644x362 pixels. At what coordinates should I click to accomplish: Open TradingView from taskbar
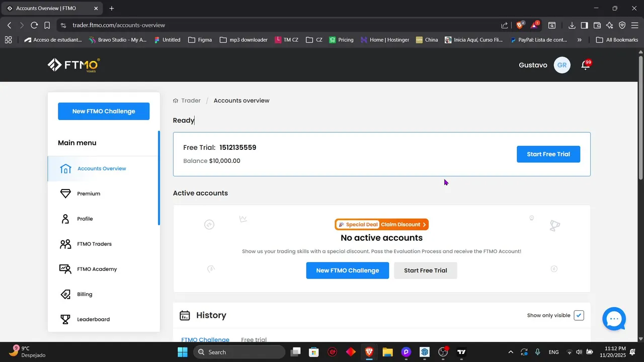click(461, 352)
